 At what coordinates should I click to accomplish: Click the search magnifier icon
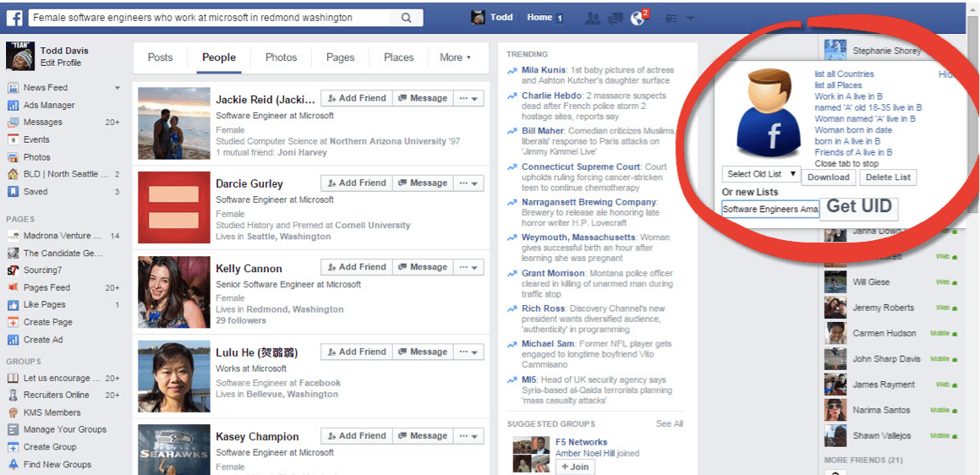pos(407,18)
